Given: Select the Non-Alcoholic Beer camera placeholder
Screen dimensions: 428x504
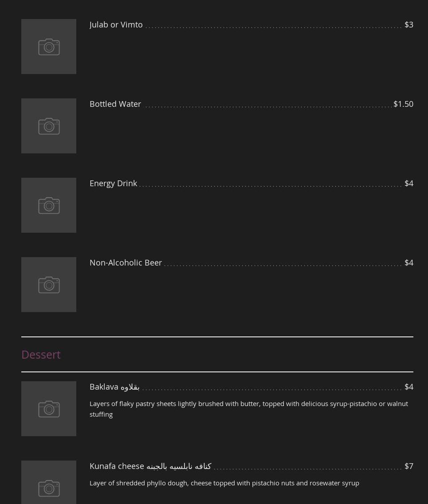Looking at the screenshot, I should pos(49,285).
